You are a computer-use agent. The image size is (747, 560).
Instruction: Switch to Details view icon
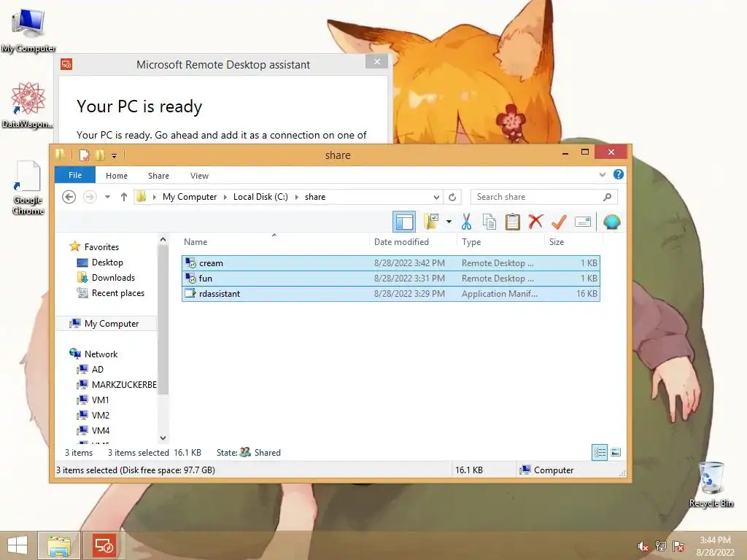pyautogui.click(x=600, y=452)
